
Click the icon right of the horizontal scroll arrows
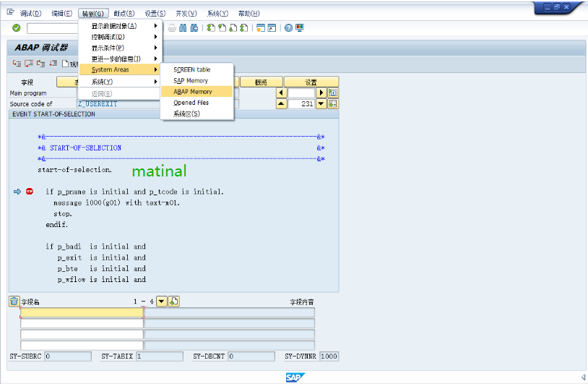333,93
